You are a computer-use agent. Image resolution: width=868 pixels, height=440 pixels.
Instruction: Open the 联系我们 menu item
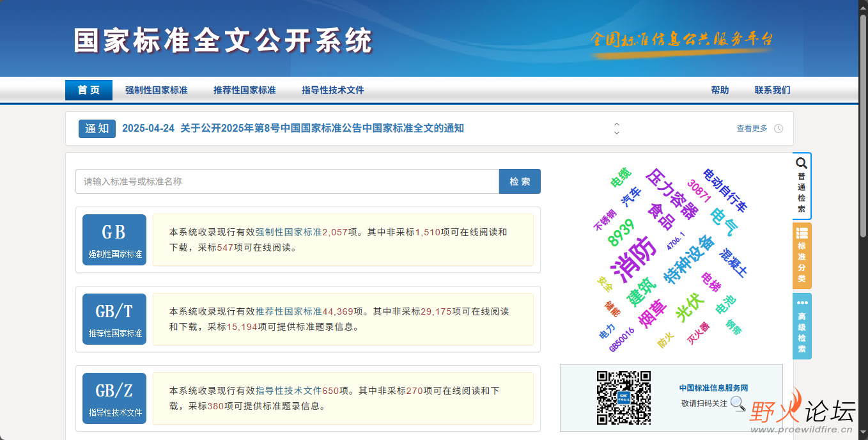772,90
